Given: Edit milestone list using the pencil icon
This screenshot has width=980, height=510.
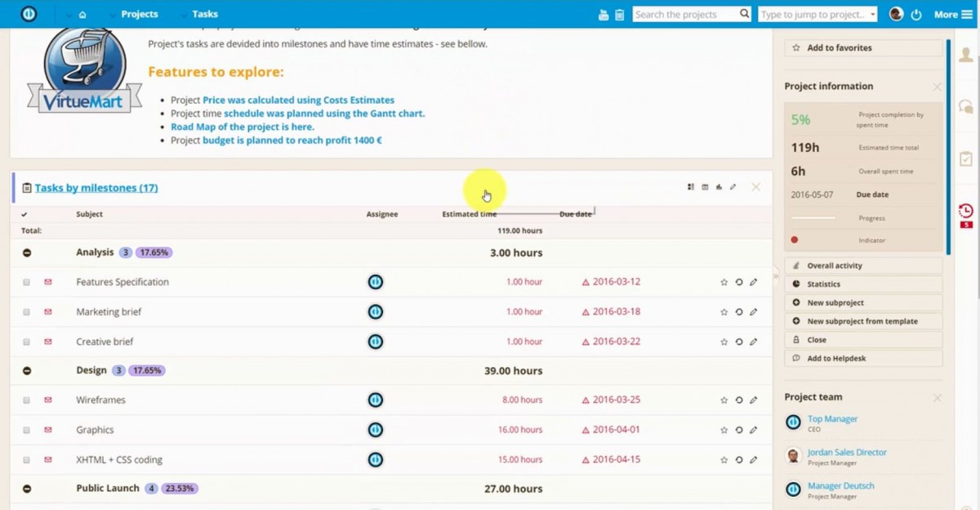Looking at the screenshot, I should tap(733, 187).
